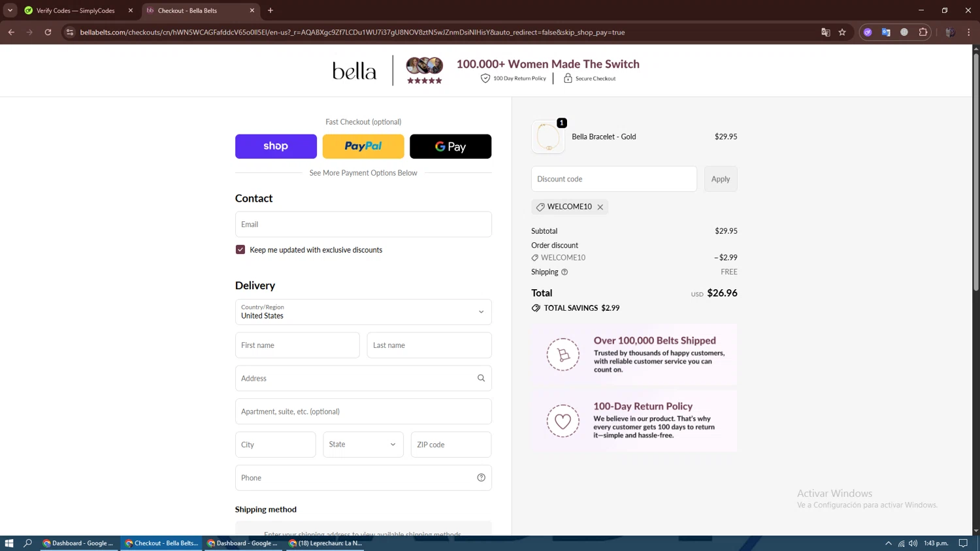Click into the Email field
The width and height of the screenshot is (980, 551).
point(363,224)
